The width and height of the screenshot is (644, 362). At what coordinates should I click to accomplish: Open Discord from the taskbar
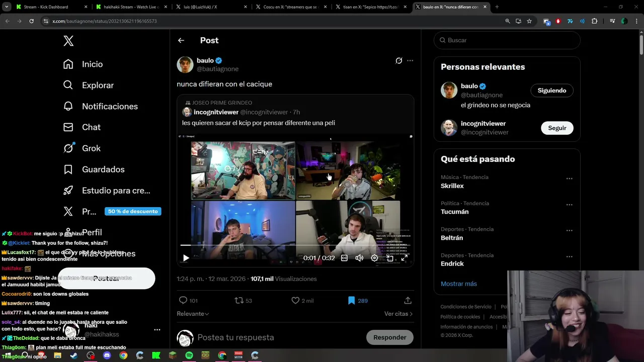click(x=107, y=355)
